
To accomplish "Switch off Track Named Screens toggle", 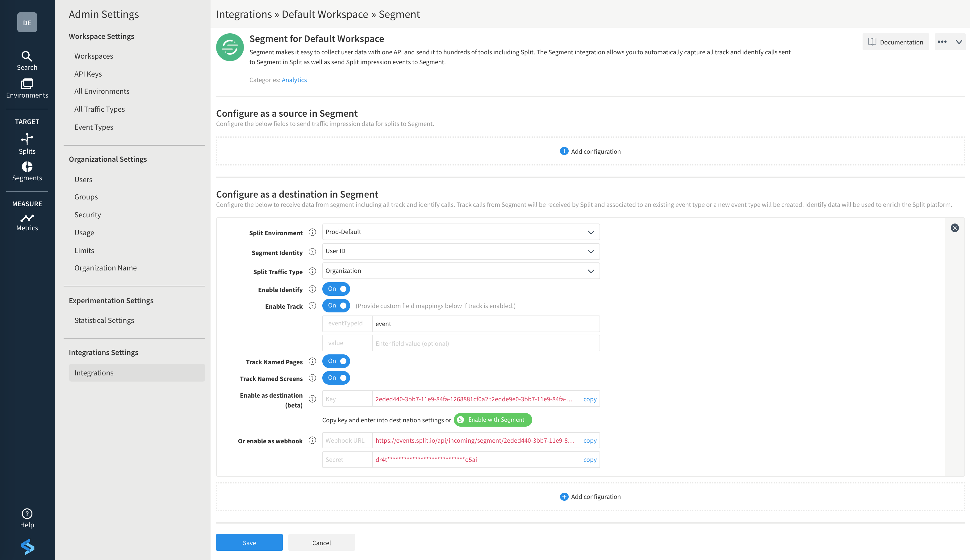I will (336, 378).
